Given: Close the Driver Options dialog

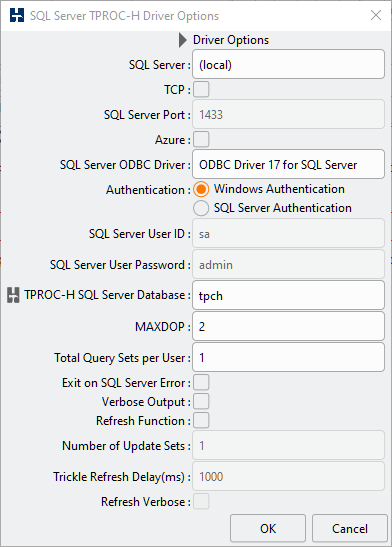Looking at the screenshot, I should coord(376,15).
